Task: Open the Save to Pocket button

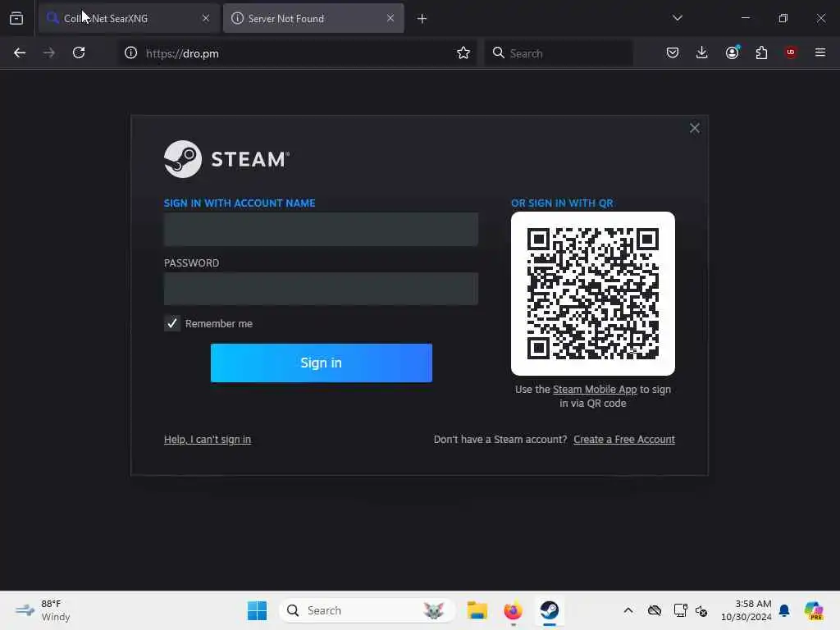Action: pyautogui.click(x=673, y=52)
